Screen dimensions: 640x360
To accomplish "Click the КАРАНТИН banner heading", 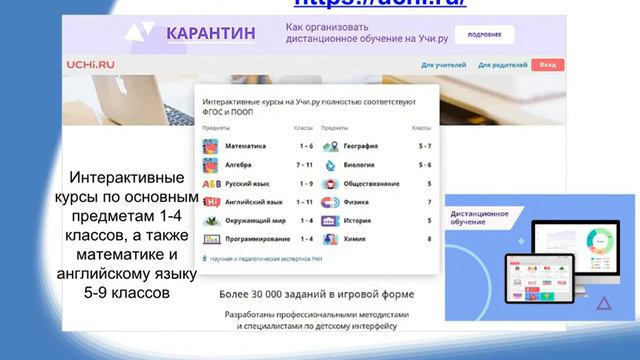I will tap(211, 33).
